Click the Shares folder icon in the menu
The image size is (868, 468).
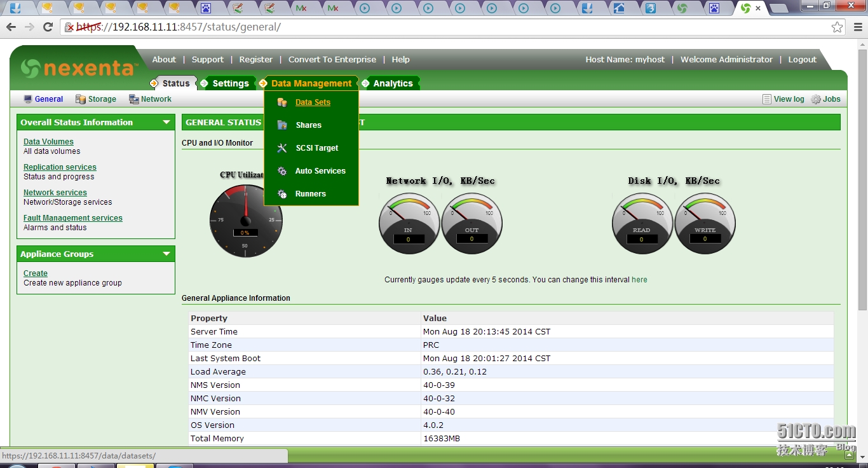coord(282,125)
